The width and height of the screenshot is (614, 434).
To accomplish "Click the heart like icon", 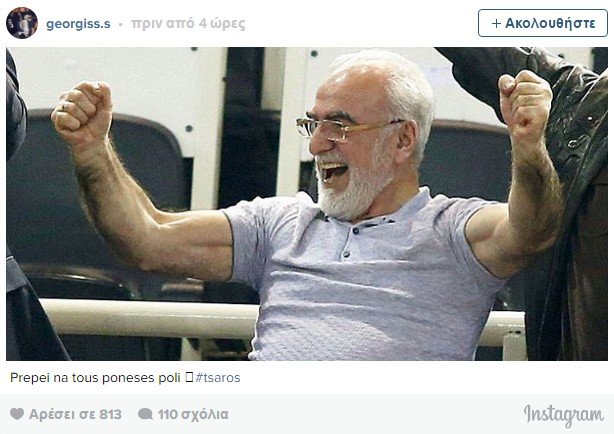I will pyautogui.click(x=17, y=414).
